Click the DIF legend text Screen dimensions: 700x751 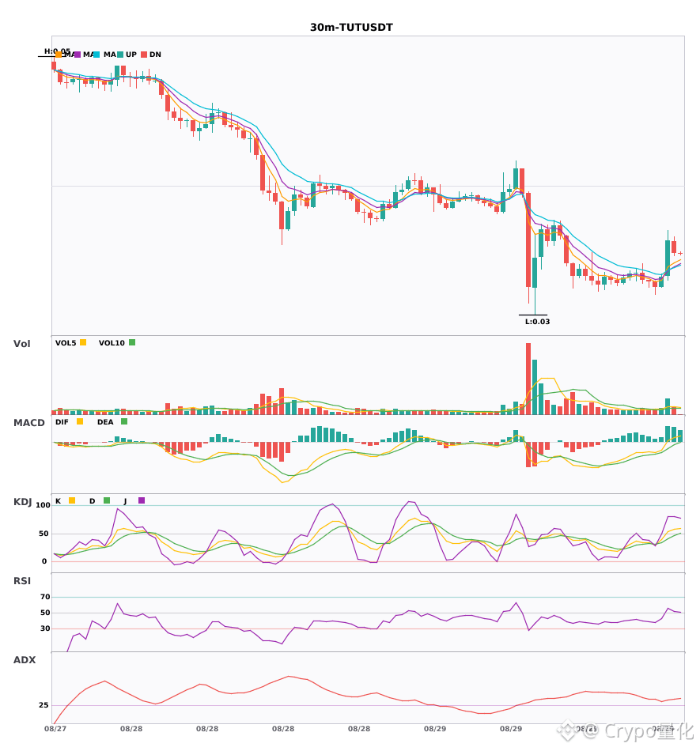[62, 422]
